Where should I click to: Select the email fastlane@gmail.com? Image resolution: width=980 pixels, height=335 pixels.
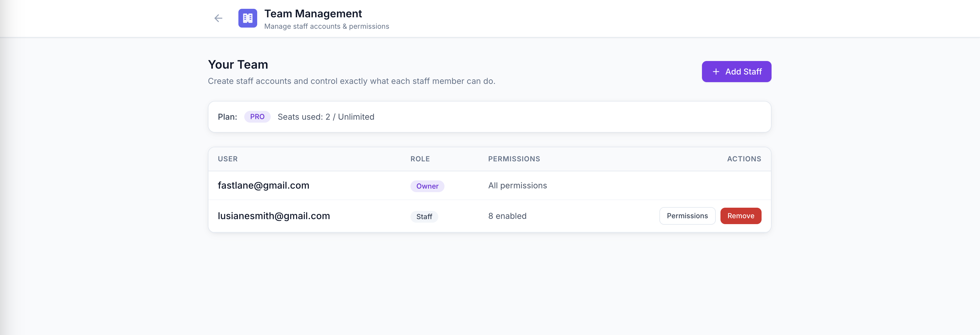[264, 185]
